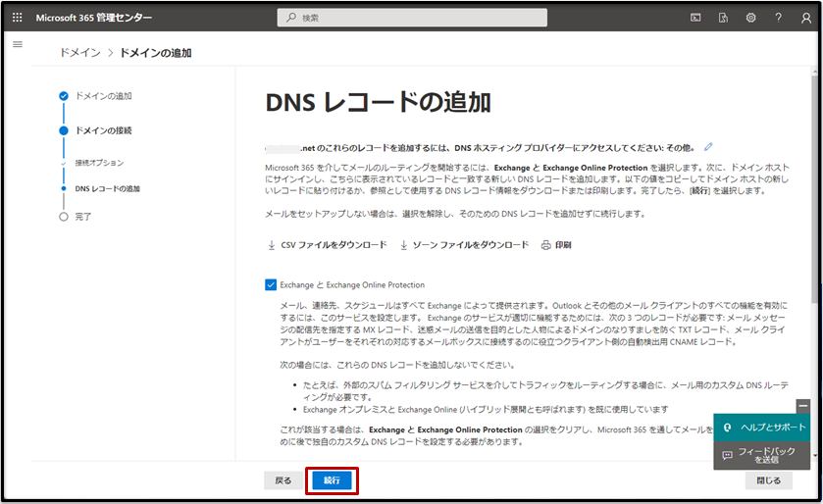823x504 pixels.
Task: Open the settings gear icon
Action: (751, 18)
